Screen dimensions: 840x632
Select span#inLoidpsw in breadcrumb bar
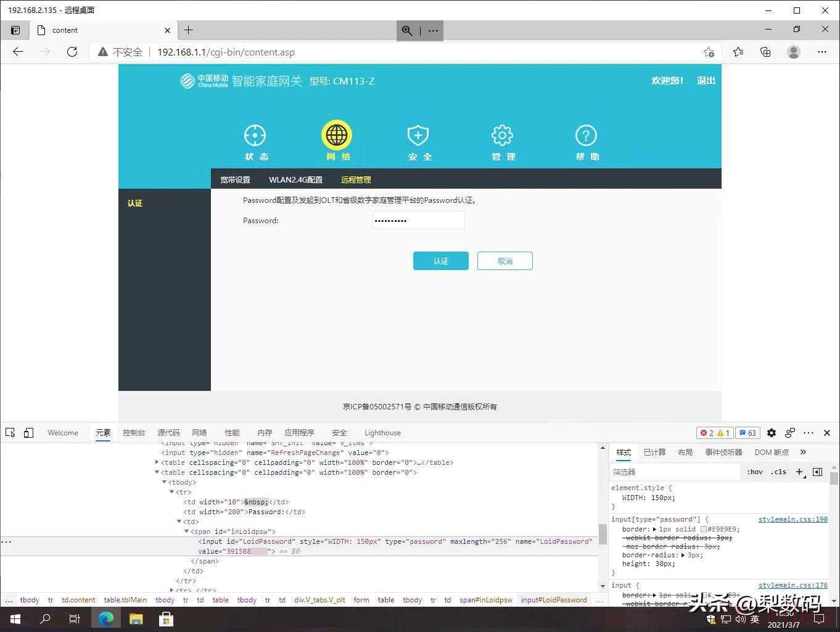486,599
